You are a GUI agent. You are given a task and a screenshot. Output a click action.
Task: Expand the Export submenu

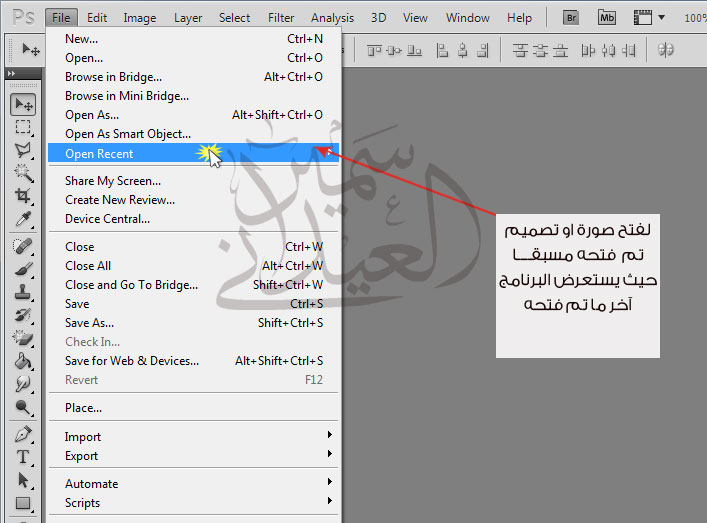click(x=193, y=455)
